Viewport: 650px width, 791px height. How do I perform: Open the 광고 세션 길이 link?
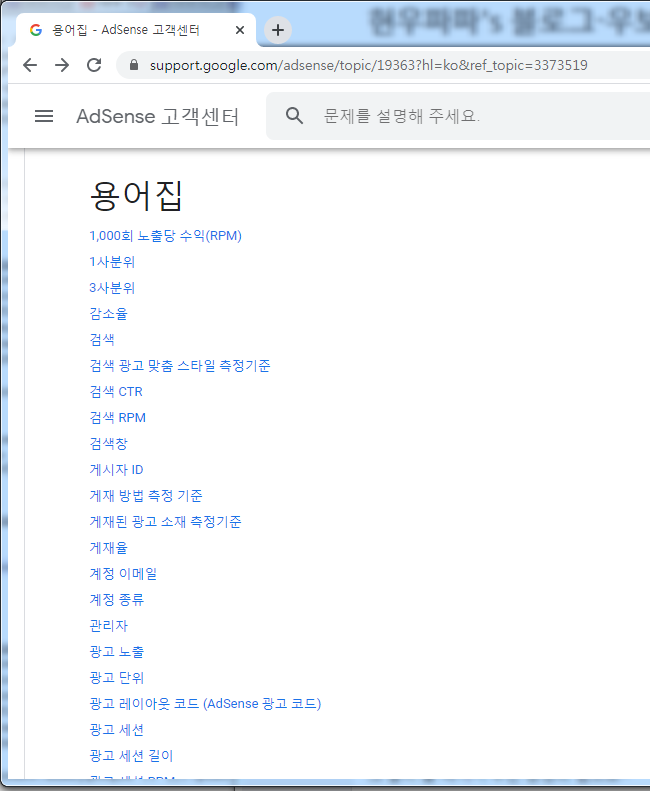coord(131,755)
